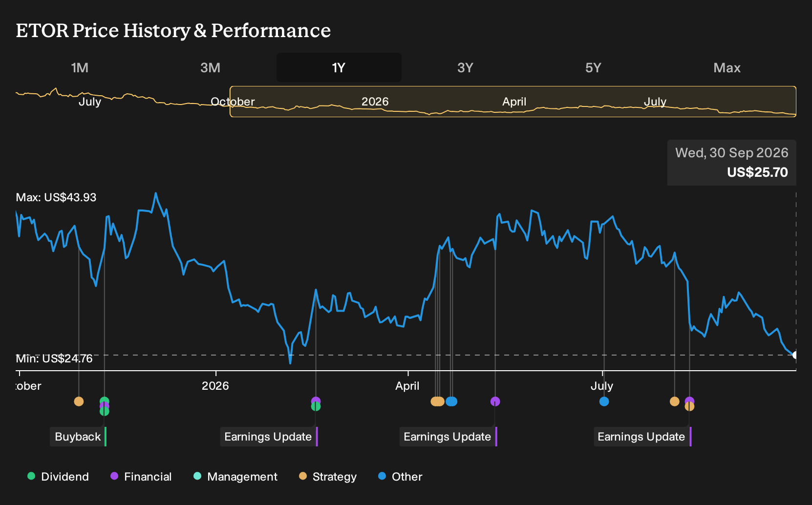This screenshot has height=505, width=812.
Task: Toggle the Strategy legend filter
Action: pos(328,477)
